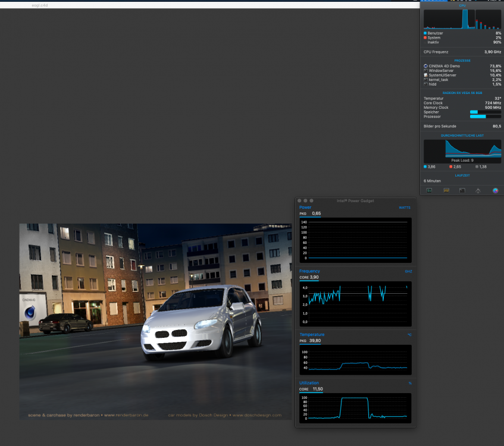Select the SystemUIServer 10,4% process row
This screenshot has width=504, height=446.
click(462, 75)
